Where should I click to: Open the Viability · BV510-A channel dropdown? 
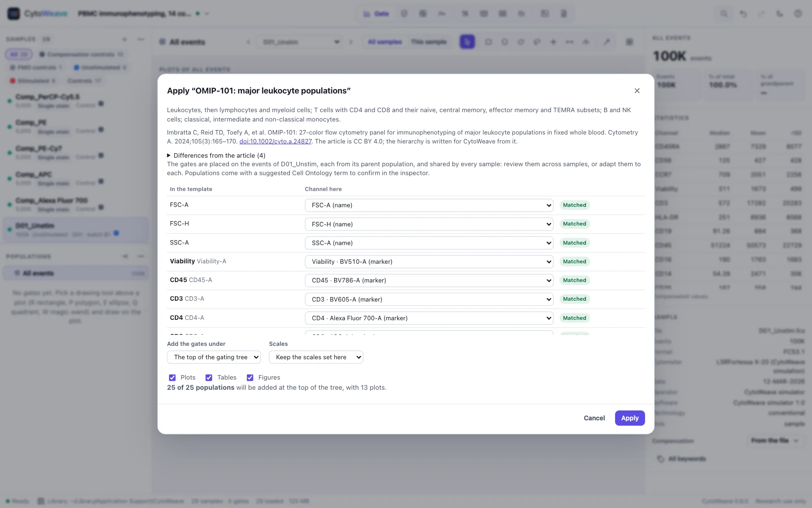click(429, 262)
